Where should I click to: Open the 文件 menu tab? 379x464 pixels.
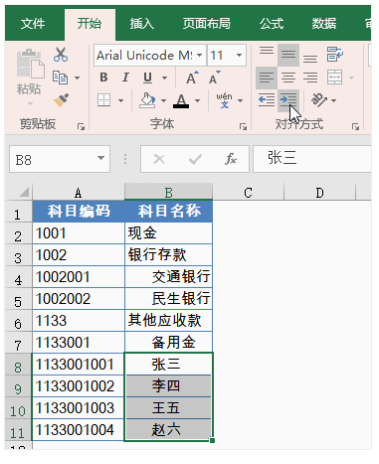(x=33, y=24)
